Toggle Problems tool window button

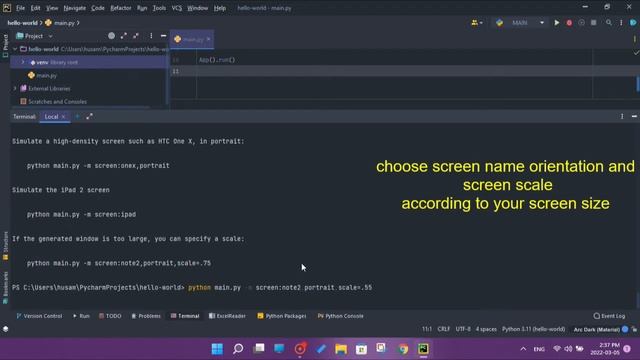146,316
